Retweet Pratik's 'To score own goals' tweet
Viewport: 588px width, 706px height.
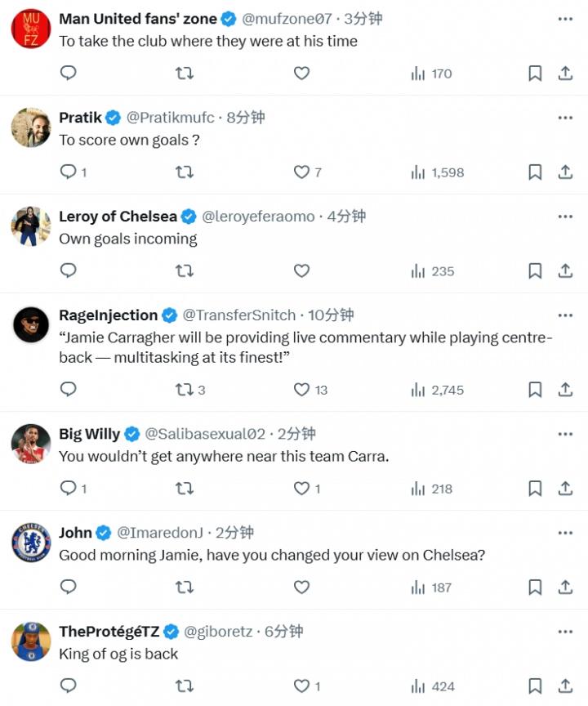click(184, 172)
